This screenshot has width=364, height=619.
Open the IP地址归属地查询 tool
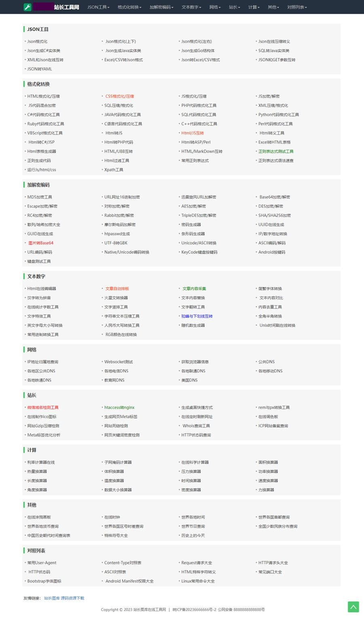(x=43, y=362)
